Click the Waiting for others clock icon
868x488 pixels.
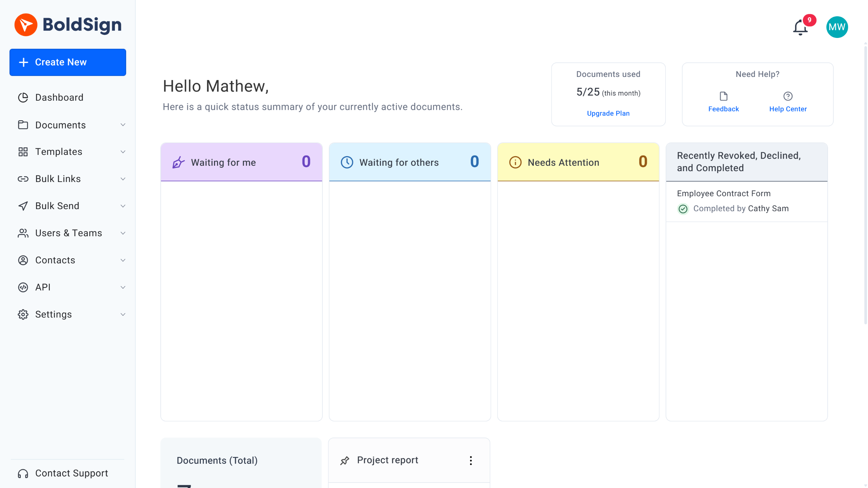(x=347, y=163)
